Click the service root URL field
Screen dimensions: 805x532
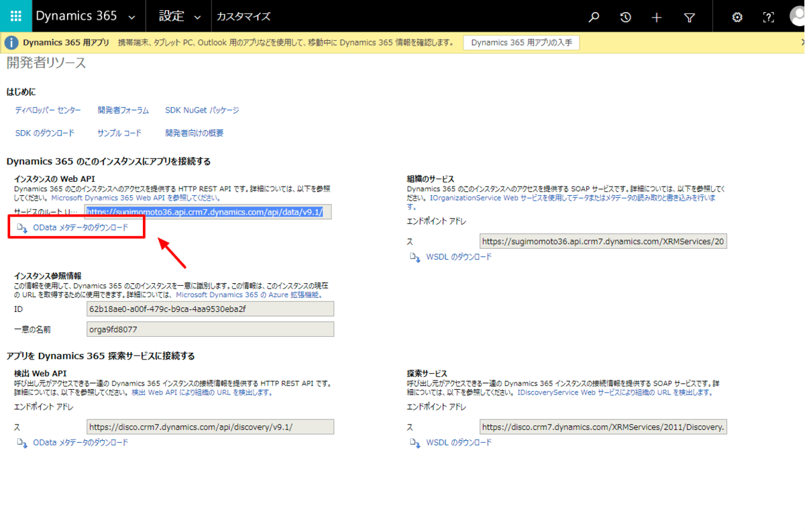[x=209, y=212]
